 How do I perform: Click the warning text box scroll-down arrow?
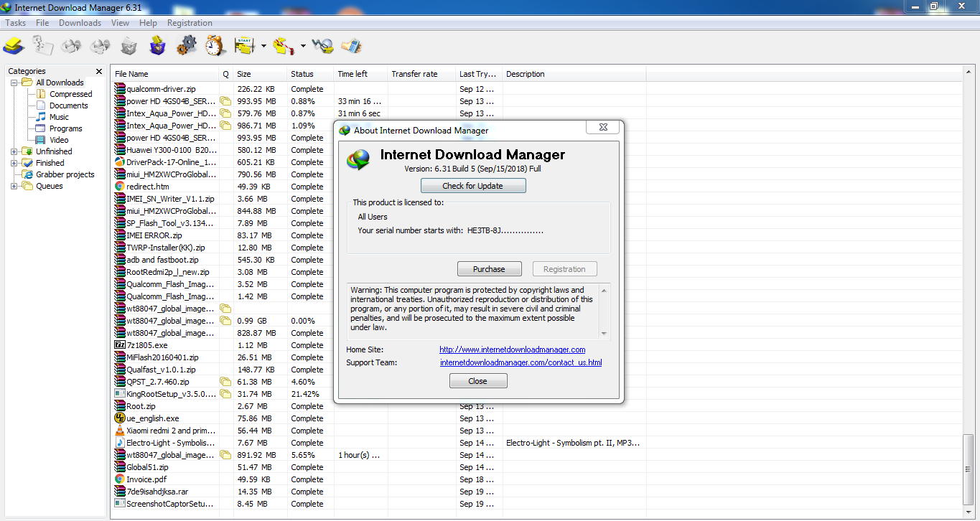click(x=605, y=334)
